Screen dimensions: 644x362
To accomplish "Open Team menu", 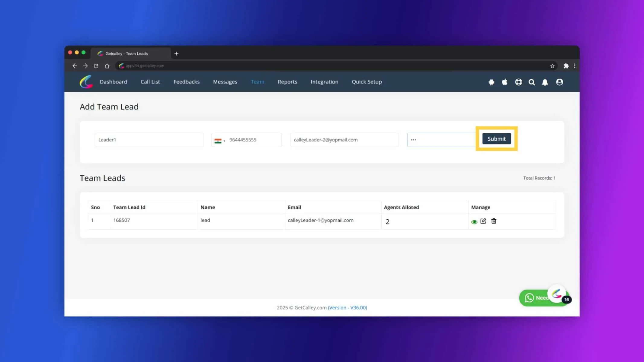I will 257,82.
